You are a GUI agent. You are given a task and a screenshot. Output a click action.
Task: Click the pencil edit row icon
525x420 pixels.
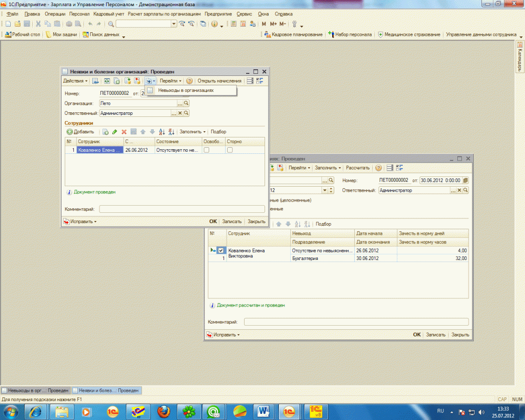click(x=114, y=132)
